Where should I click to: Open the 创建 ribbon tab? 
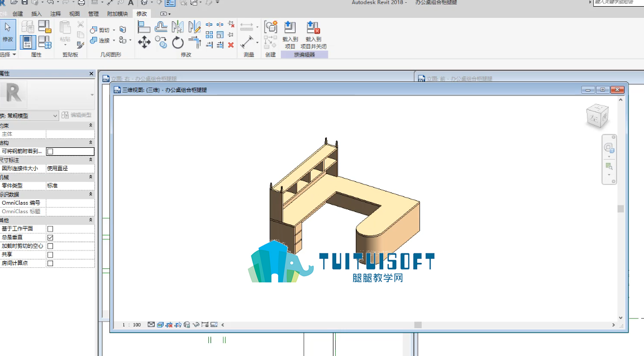18,13
